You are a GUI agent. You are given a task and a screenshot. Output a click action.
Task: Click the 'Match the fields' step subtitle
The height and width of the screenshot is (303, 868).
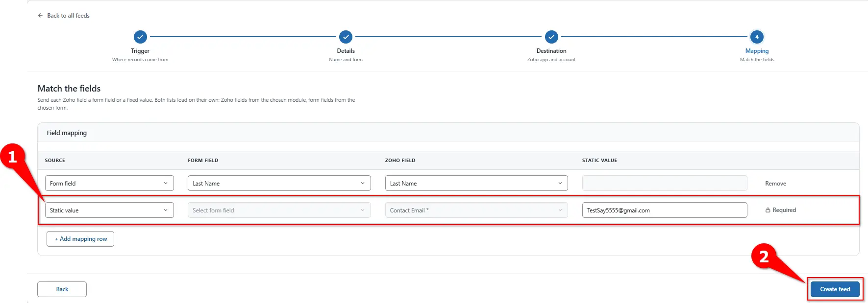[757, 60]
